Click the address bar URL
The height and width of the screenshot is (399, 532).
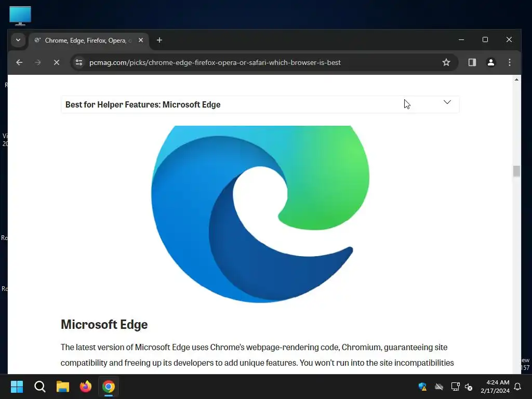click(215, 62)
